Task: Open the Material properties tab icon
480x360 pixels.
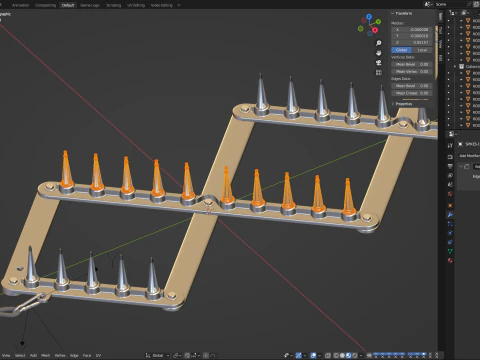Action: coord(450,260)
